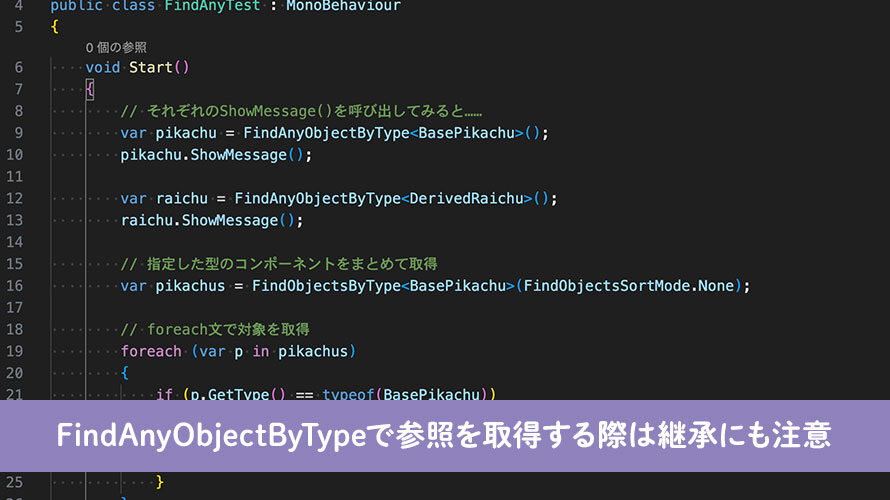This screenshot has height=500, width=890.
Task: Click the comment 'foreach文で対象を取得' on line 18
Action: (x=215, y=330)
